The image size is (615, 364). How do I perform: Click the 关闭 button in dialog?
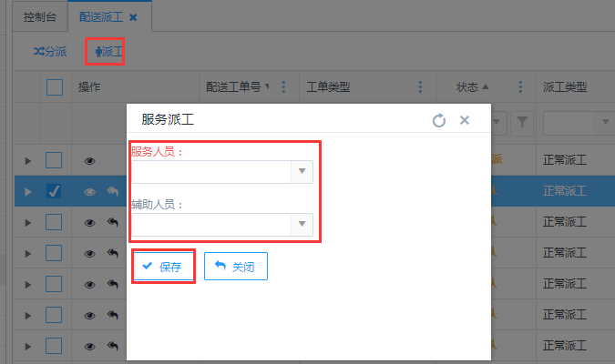(235, 267)
